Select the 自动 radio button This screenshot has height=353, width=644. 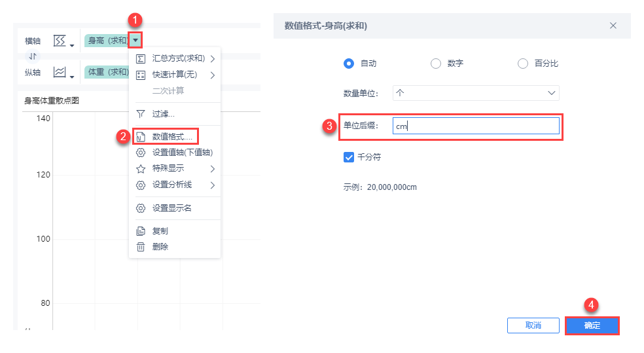(x=349, y=64)
